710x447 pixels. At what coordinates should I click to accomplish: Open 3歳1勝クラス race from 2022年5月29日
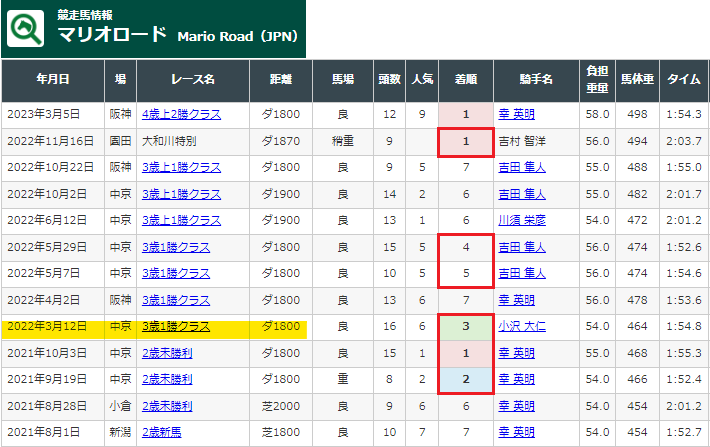point(176,247)
